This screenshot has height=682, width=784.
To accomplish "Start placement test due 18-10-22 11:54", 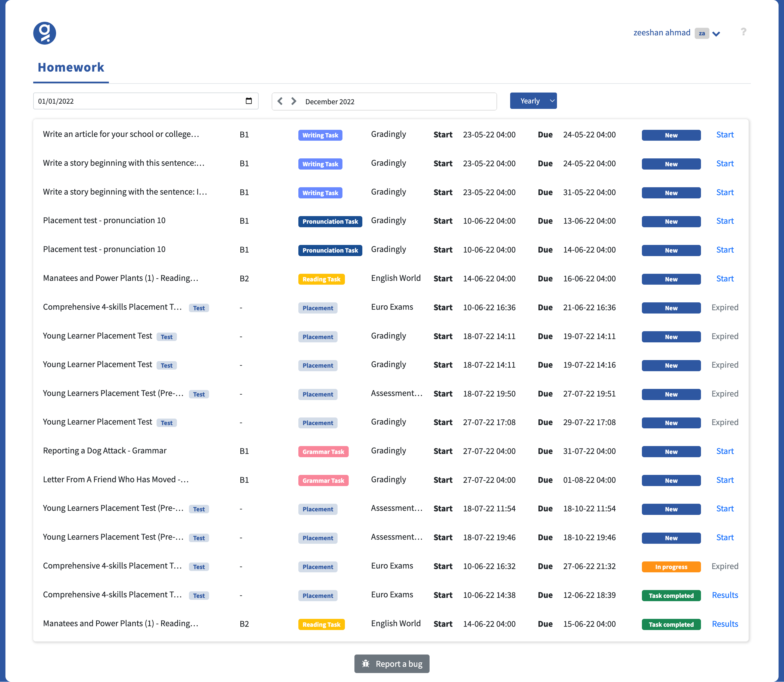I will click(x=725, y=509).
